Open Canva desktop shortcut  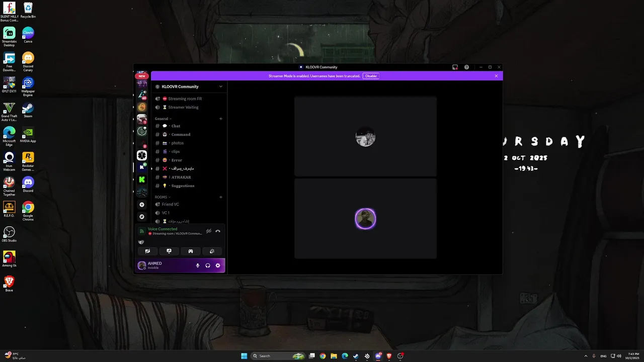(28, 35)
